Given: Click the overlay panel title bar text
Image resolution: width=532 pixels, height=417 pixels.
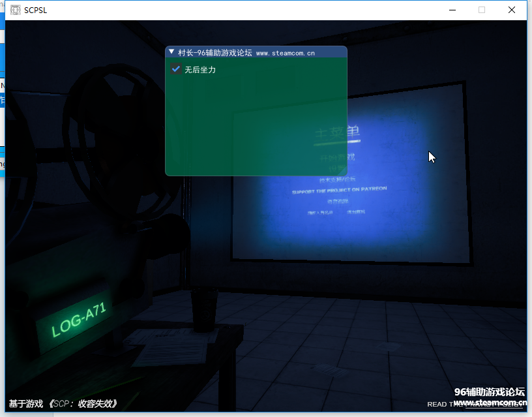Looking at the screenshot, I should click(246, 53).
